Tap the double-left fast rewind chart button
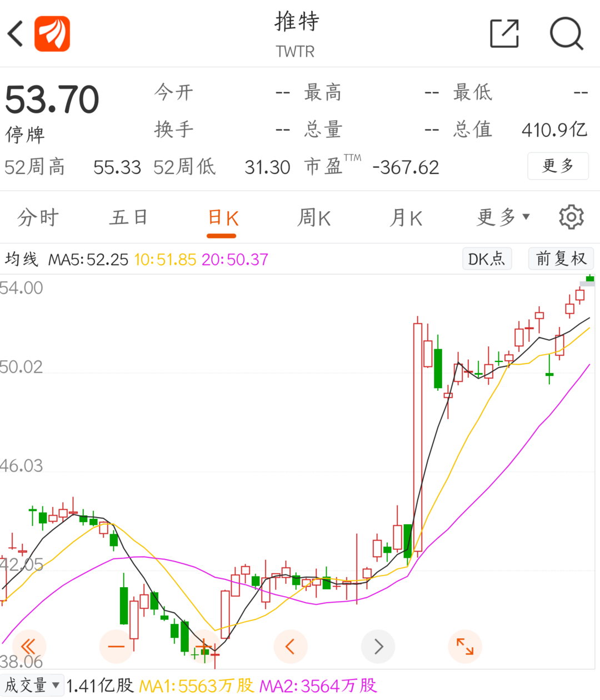Screen dimensions: 600x700 (28, 646)
